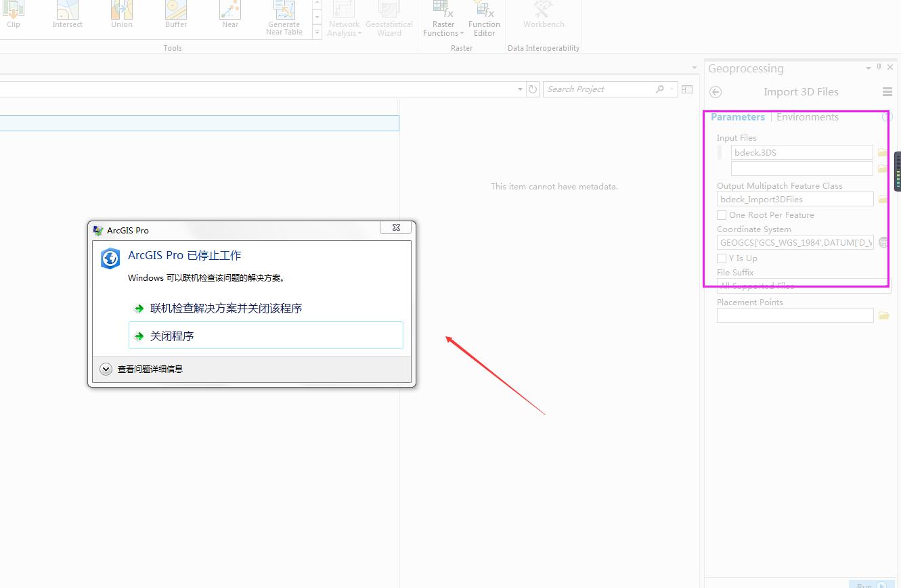Open tool help in Geoprocessing pane

point(887,117)
